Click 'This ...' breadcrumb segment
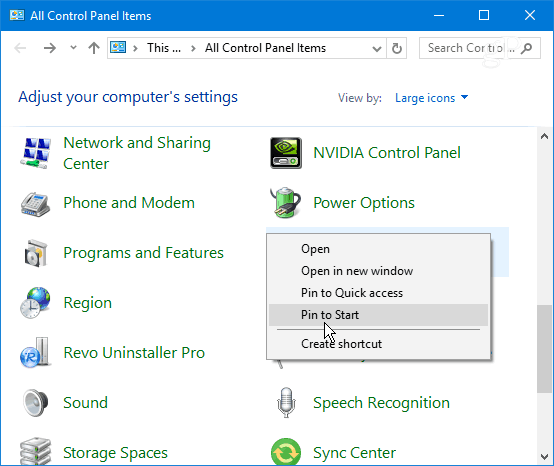Image resolution: width=554 pixels, height=466 pixels. click(164, 48)
